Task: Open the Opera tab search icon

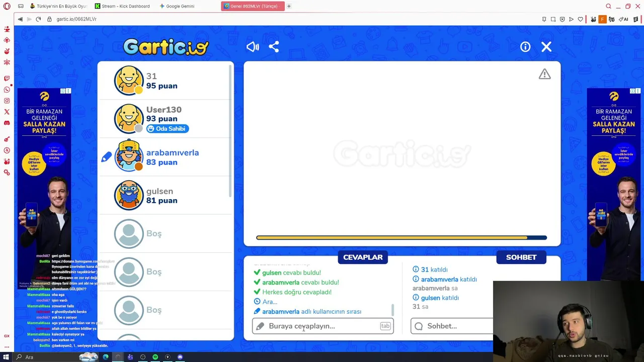Action: coord(608,6)
